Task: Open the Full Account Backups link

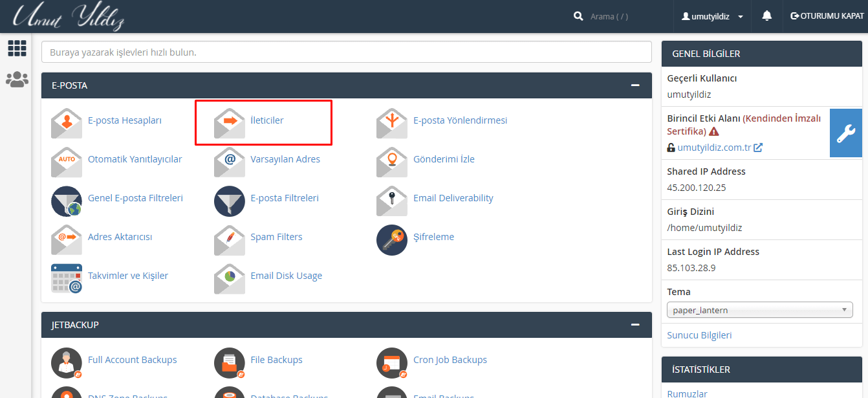Action: coord(133,360)
